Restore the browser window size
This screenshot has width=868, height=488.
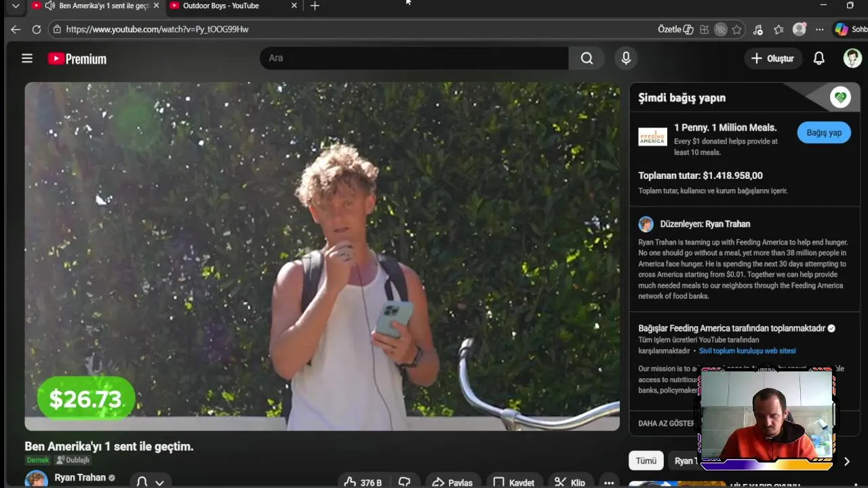click(850, 5)
